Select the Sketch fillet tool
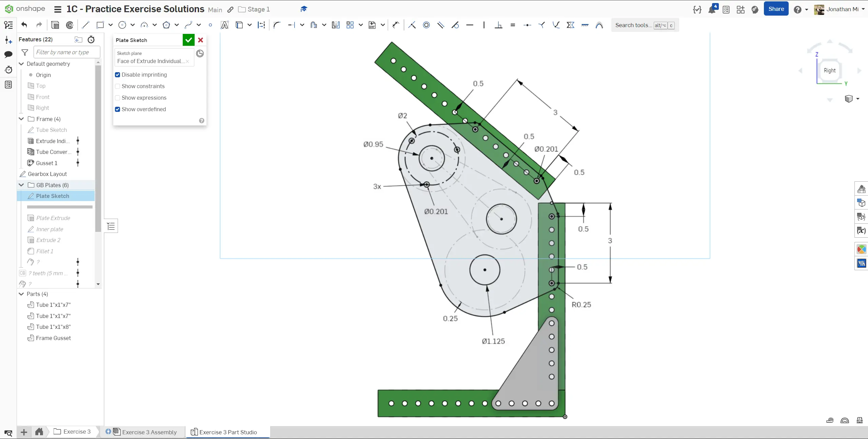This screenshot has height=439, width=868. point(277,25)
